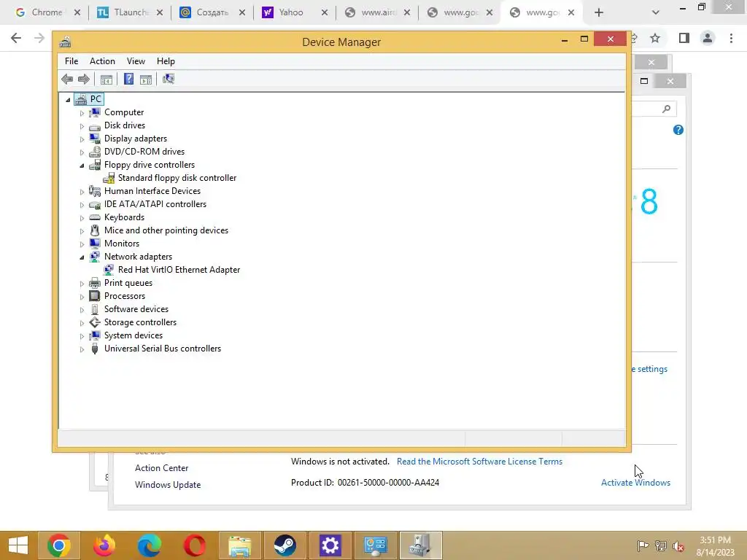The image size is (747, 560).
Task: Click the search box in System window
Action: (654, 109)
